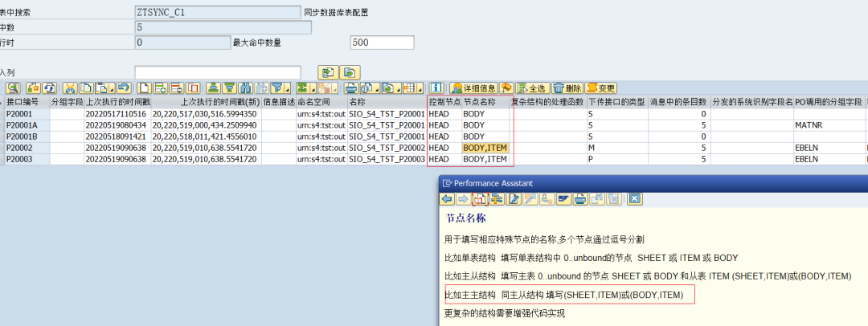Click the Layout grid icon
Viewport: 868px width, 326px height.
[x=409, y=88]
